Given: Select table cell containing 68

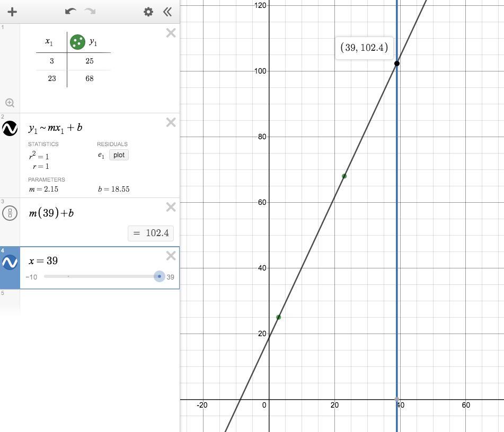Looking at the screenshot, I should [x=90, y=78].
